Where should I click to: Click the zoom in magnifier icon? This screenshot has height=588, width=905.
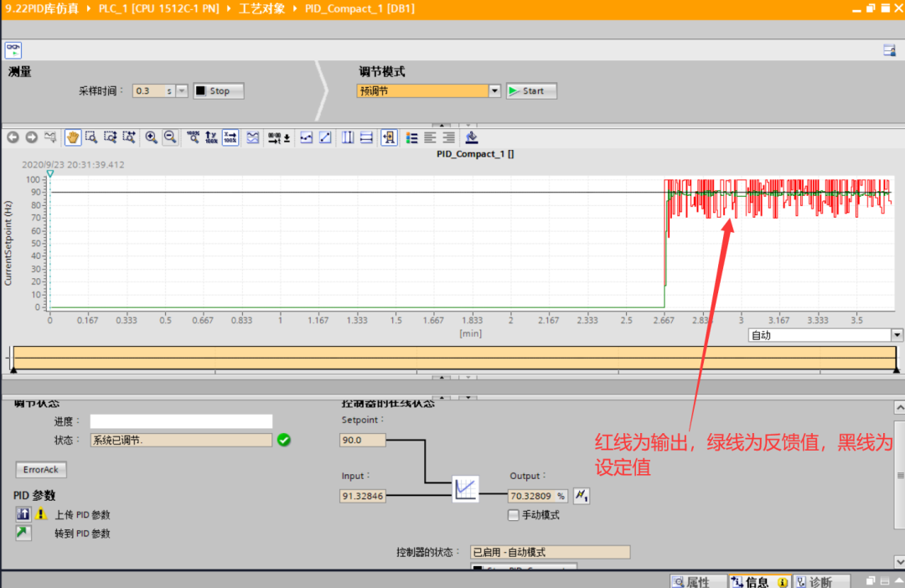pos(151,137)
